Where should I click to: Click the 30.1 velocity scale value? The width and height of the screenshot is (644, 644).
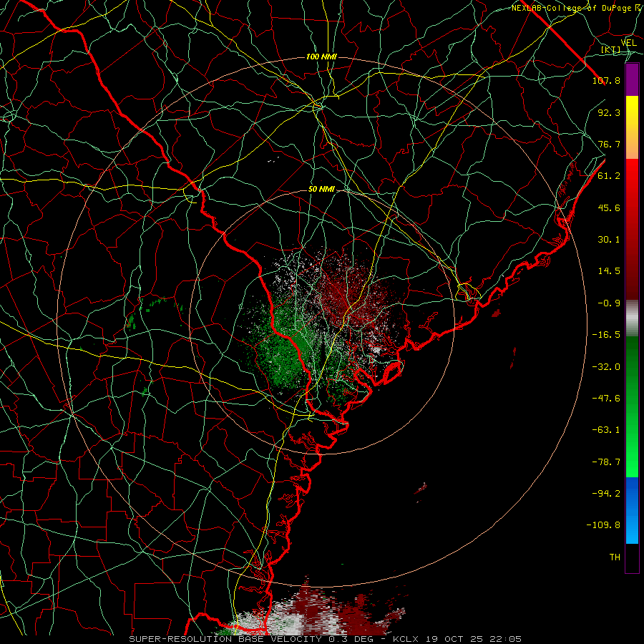click(609, 240)
